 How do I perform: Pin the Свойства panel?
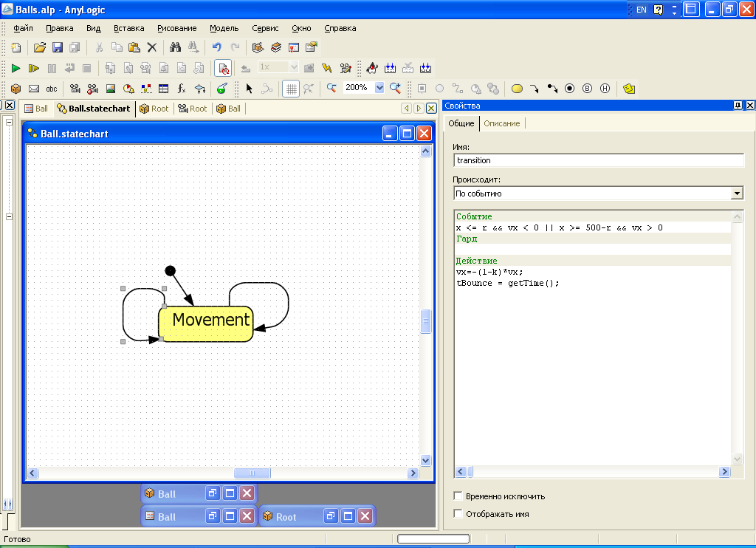pos(738,105)
